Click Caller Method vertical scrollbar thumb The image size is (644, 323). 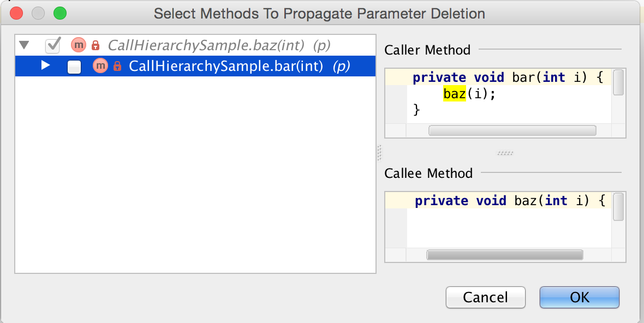618,82
